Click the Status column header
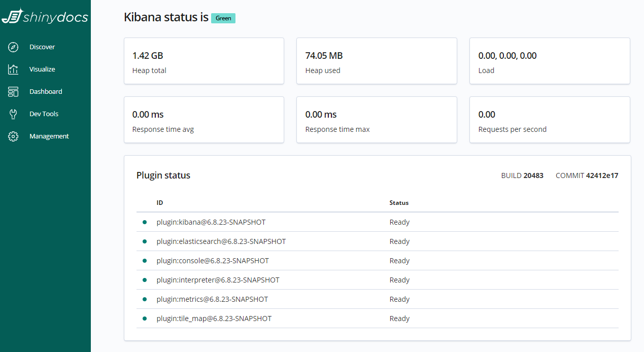This screenshot has width=644, height=352. click(399, 203)
